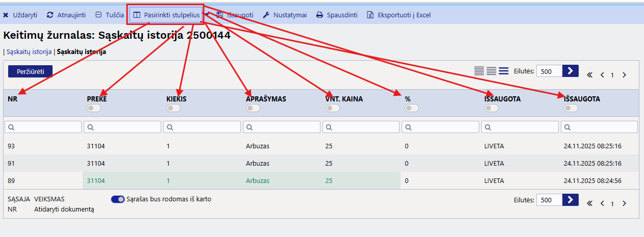The image size is (644, 237).
Task: Click the Tuščia toolbar button
Action: coord(110,15)
